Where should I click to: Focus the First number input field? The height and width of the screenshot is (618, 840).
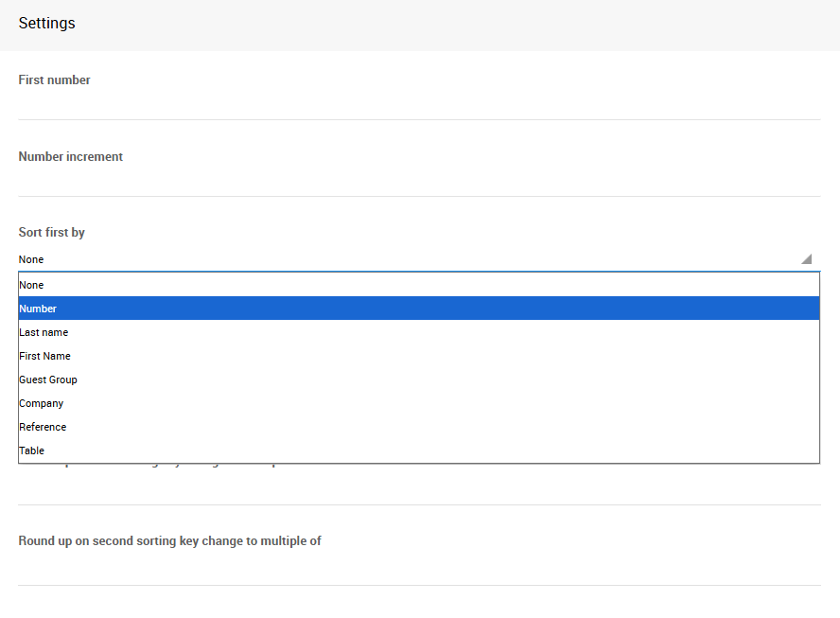[419, 105]
